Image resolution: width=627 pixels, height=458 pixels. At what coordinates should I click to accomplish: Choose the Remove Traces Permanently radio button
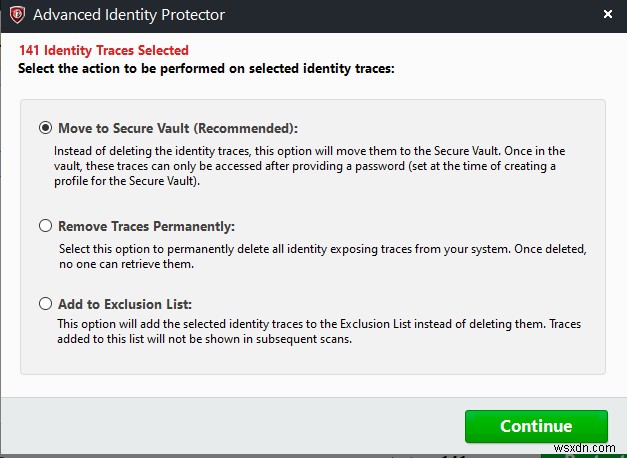(x=44, y=226)
